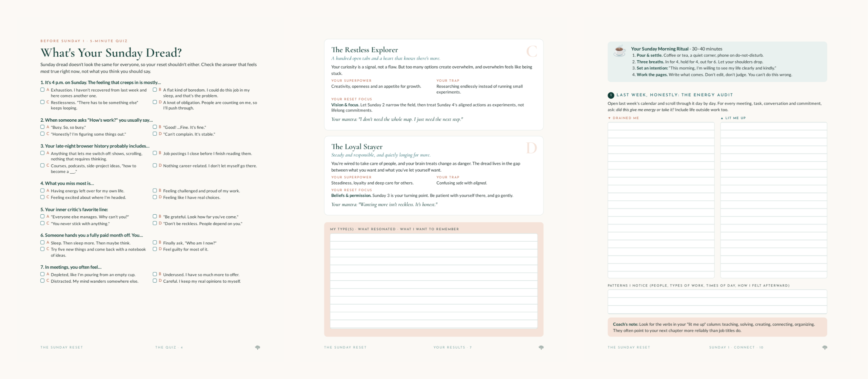Image resolution: width=868 pixels, height=379 pixels.
Task: Click 'SUNDAY 1 · CONNECT · 10' footer label
Action: point(736,347)
